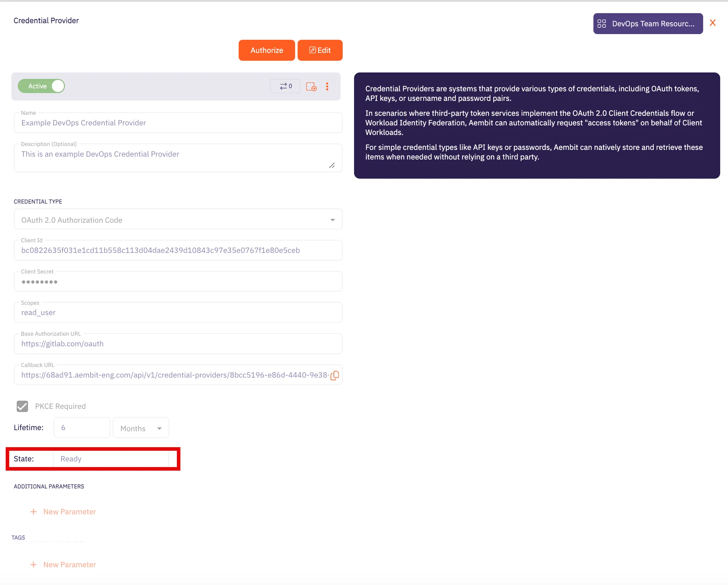The height and width of the screenshot is (585, 728).
Task: Uncheck the PKCE Required checkbox
Action: pos(22,406)
